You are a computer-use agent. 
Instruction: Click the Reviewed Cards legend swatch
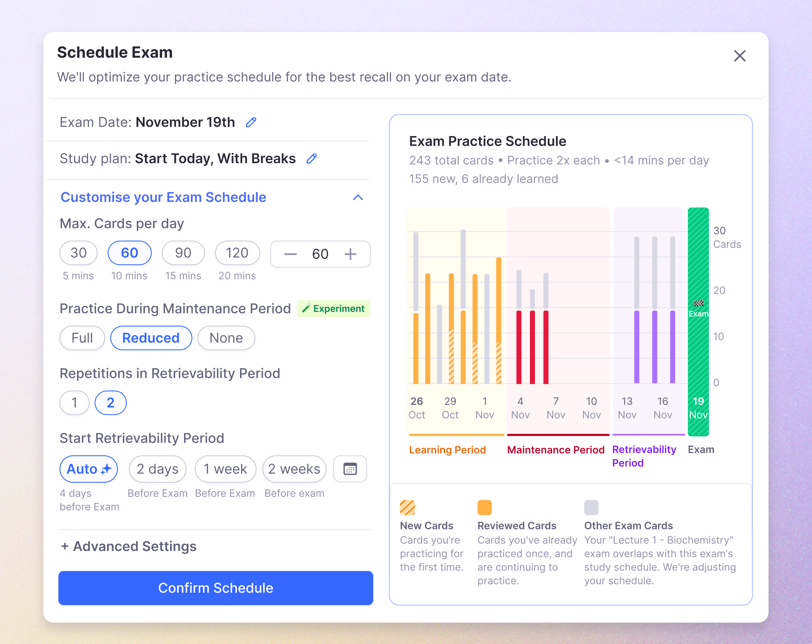click(x=485, y=507)
